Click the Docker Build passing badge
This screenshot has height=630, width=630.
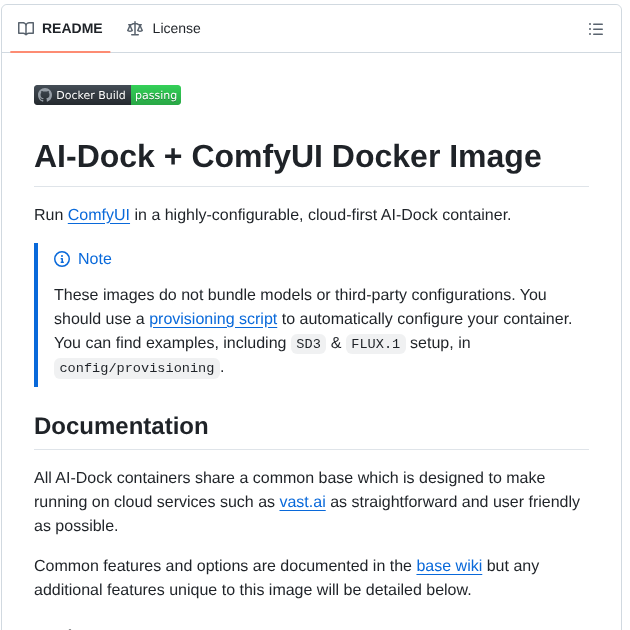[107, 95]
